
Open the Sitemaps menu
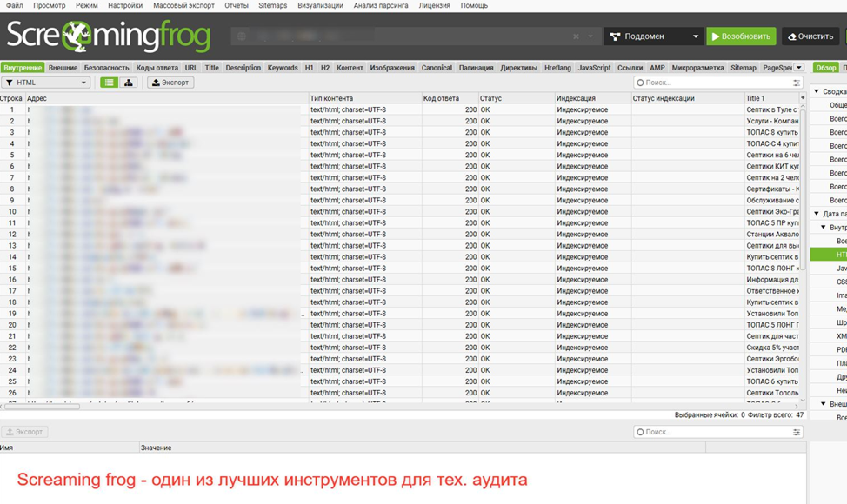(273, 5)
